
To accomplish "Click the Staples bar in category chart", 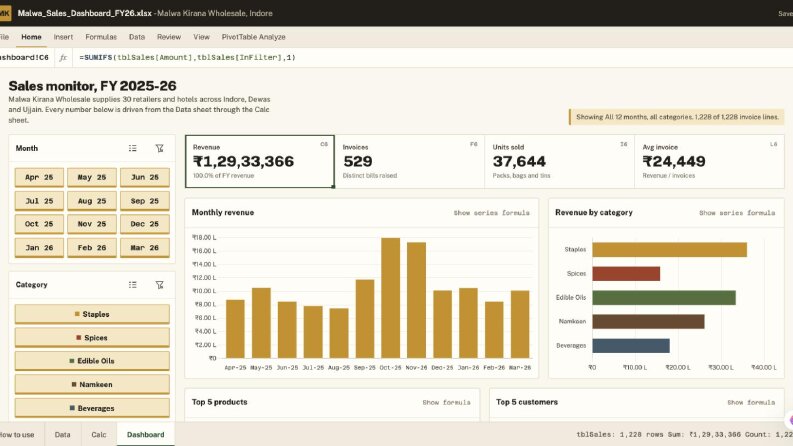I will [x=670, y=250].
